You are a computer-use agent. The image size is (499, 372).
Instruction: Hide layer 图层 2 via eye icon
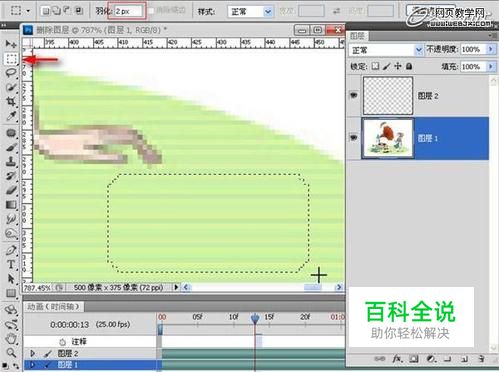(354, 95)
